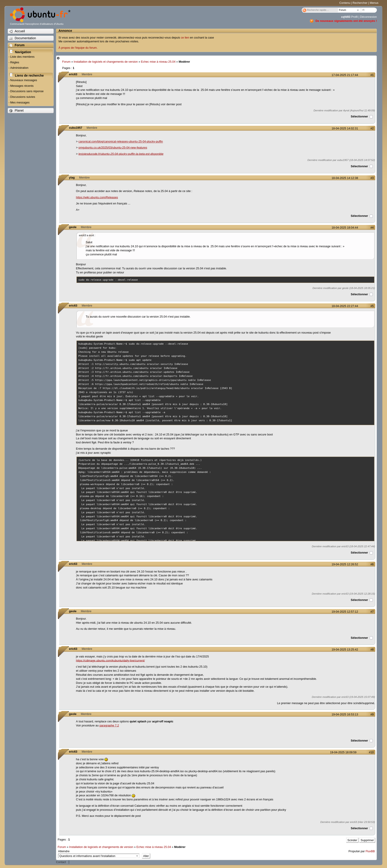
Task: Open the Profil link
Action: (354, 17)
